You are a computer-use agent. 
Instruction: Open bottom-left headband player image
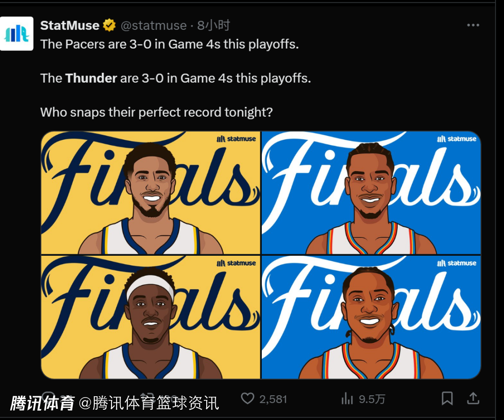coord(150,317)
